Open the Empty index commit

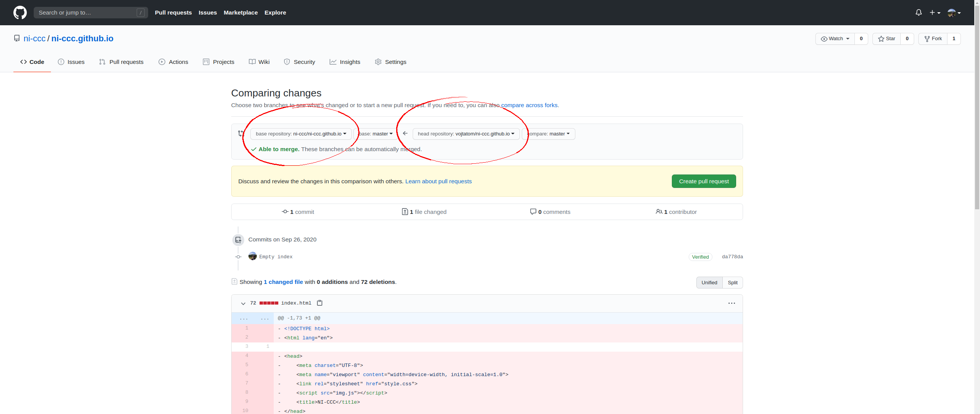click(x=276, y=257)
